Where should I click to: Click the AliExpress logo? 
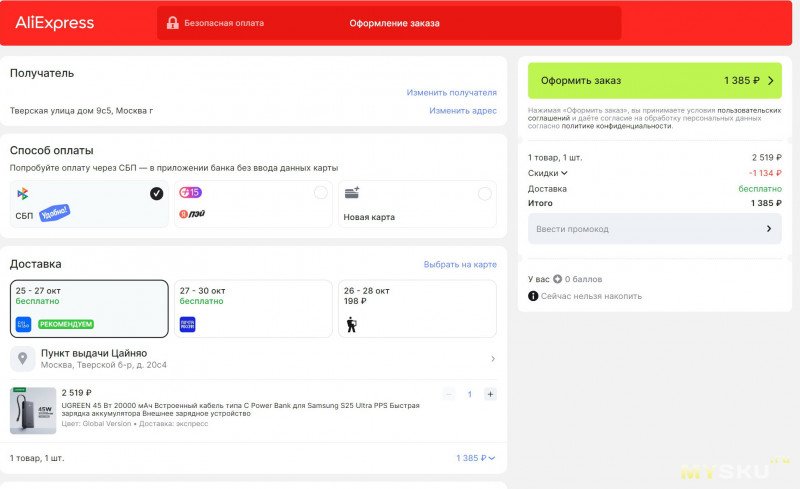[x=55, y=23]
